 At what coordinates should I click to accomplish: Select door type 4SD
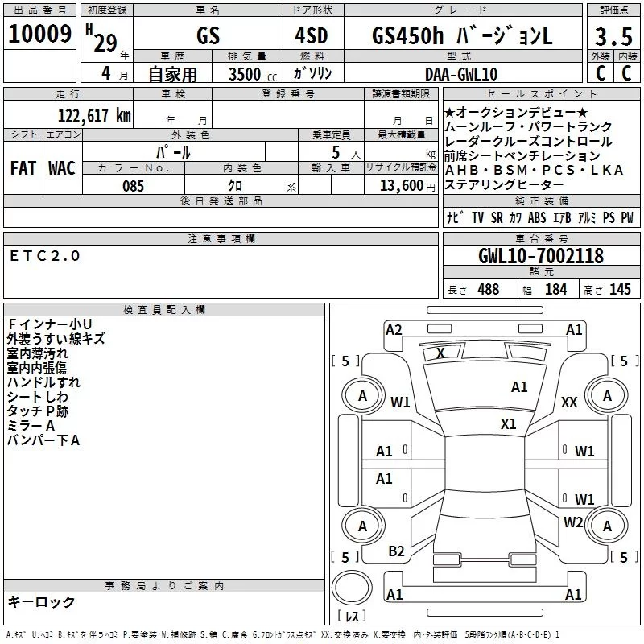coord(312,35)
